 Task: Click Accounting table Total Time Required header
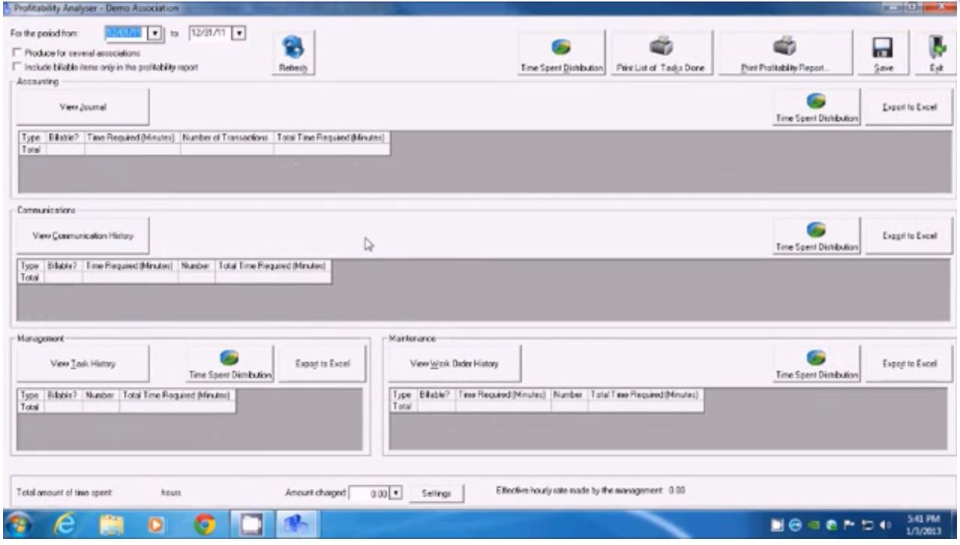pyautogui.click(x=331, y=137)
